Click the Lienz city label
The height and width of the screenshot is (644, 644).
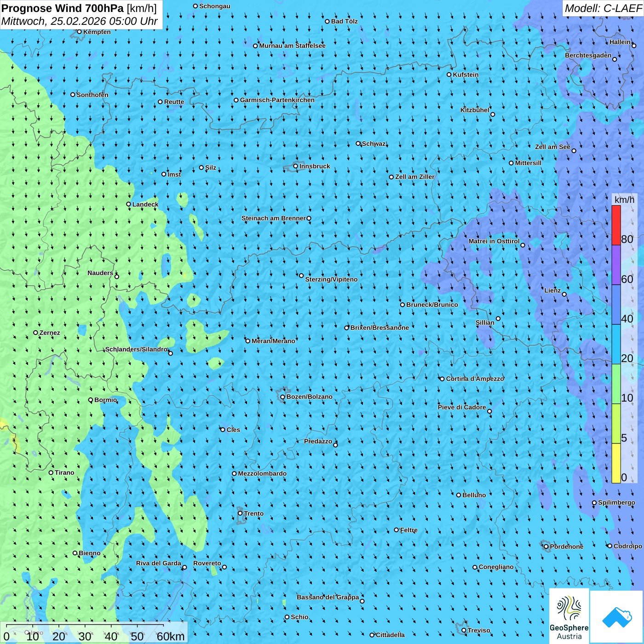point(552,290)
